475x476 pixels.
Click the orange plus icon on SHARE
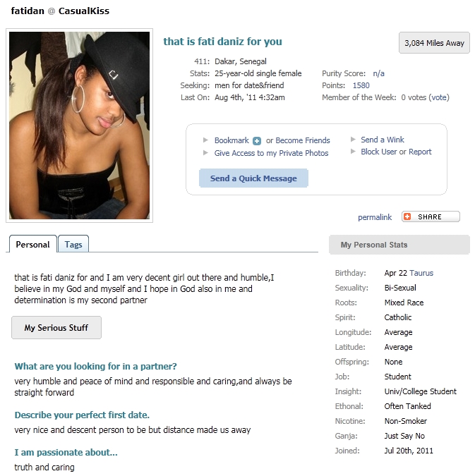click(x=407, y=216)
